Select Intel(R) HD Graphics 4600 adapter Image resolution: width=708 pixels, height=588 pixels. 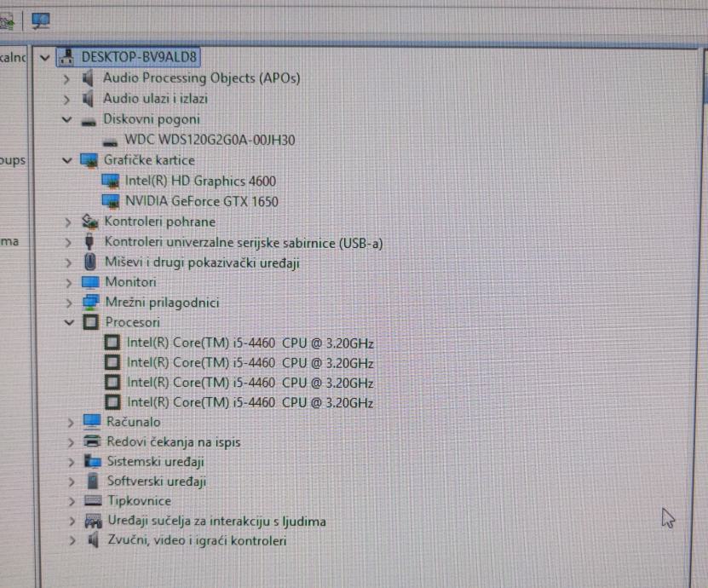pyautogui.click(x=200, y=182)
